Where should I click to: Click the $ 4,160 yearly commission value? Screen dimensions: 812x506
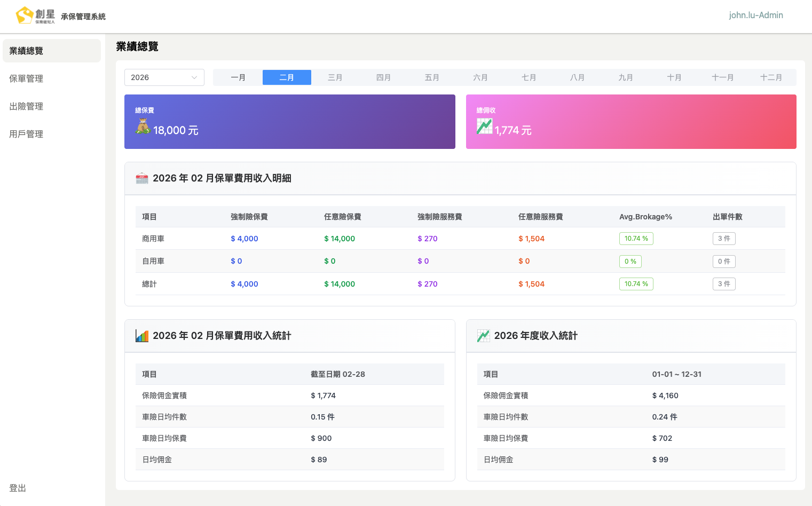coord(665,396)
